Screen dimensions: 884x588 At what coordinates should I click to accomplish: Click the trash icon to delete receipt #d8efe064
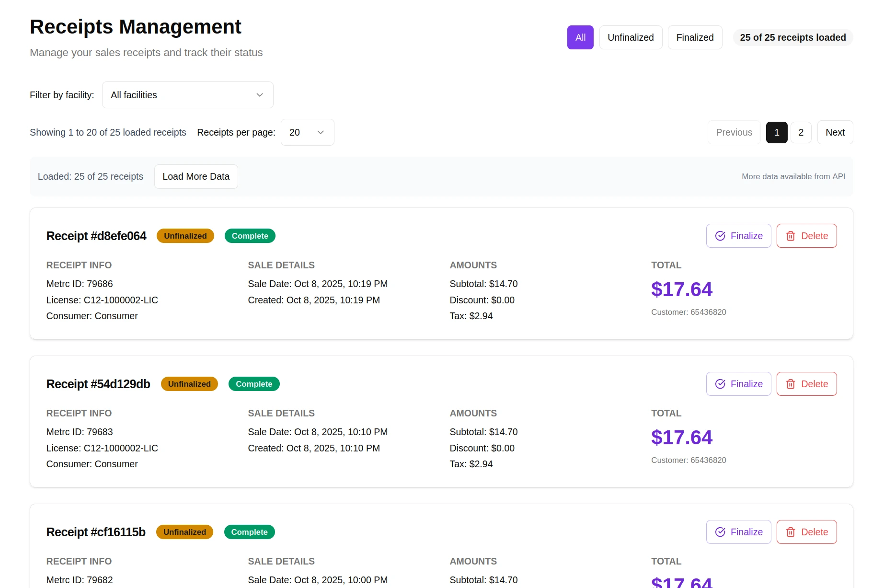pyautogui.click(x=791, y=235)
